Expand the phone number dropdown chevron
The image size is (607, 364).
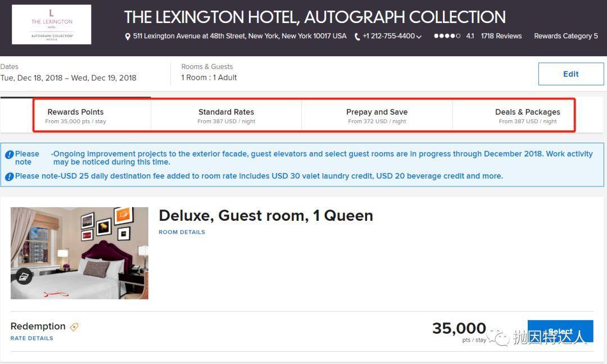click(419, 37)
